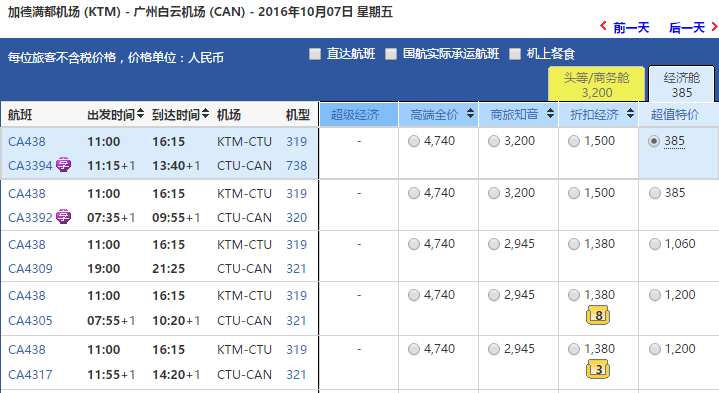719x393 pixels.
Task: Sort 折扣经济 column with arrows
Action: click(631, 114)
